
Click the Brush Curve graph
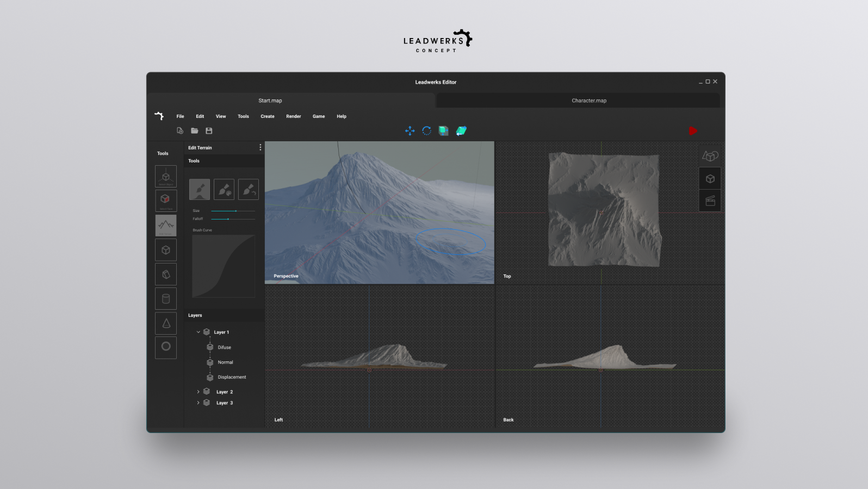point(224,266)
